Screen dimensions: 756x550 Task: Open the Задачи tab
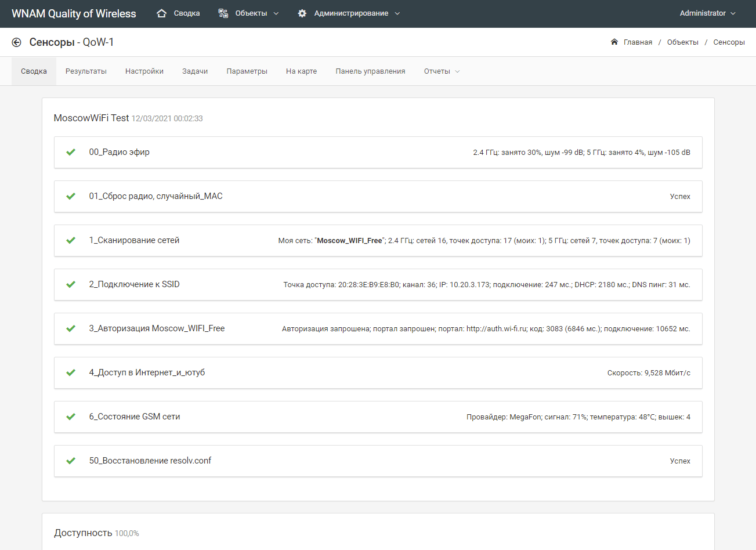(195, 71)
